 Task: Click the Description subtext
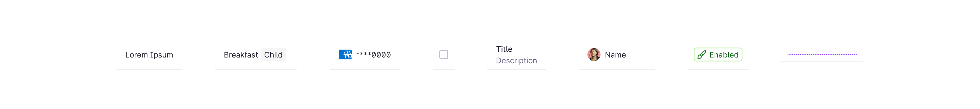pos(516,60)
